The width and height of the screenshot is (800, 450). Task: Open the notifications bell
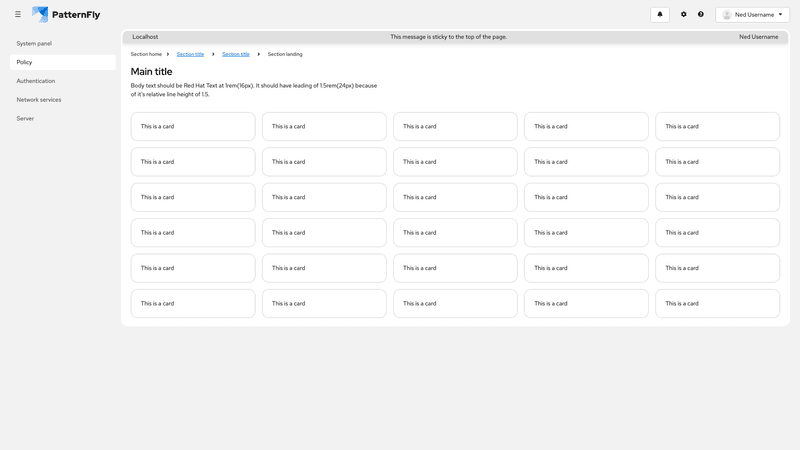point(660,14)
